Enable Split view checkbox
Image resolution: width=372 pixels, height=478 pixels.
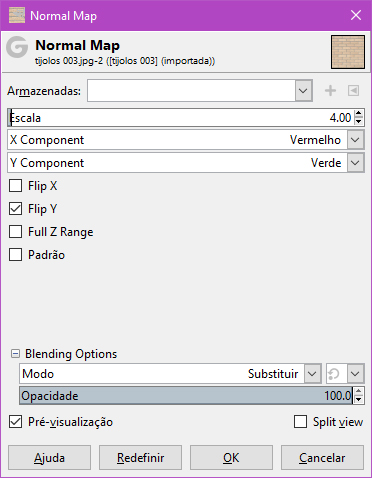click(300, 422)
